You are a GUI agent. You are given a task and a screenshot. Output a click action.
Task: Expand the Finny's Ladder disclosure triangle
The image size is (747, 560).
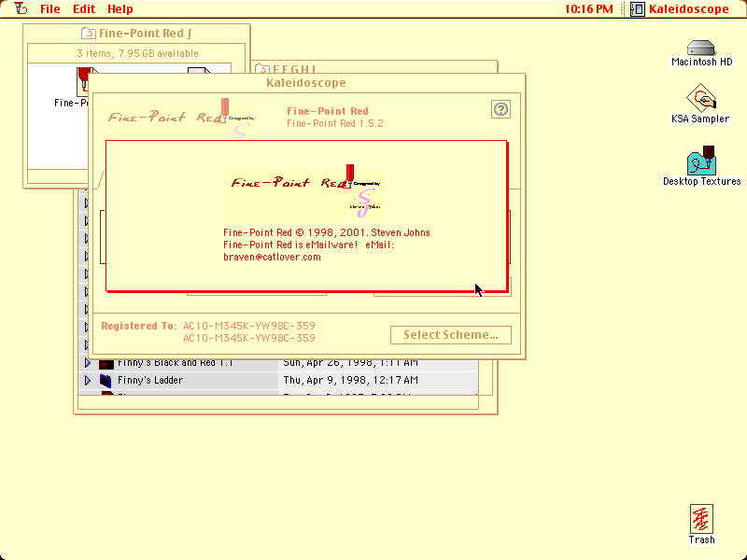pyautogui.click(x=87, y=381)
